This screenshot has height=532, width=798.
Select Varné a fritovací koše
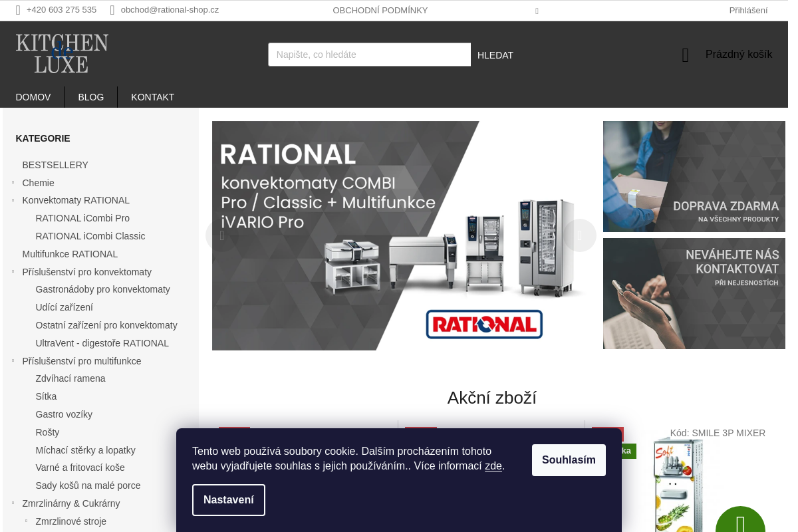click(80, 467)
